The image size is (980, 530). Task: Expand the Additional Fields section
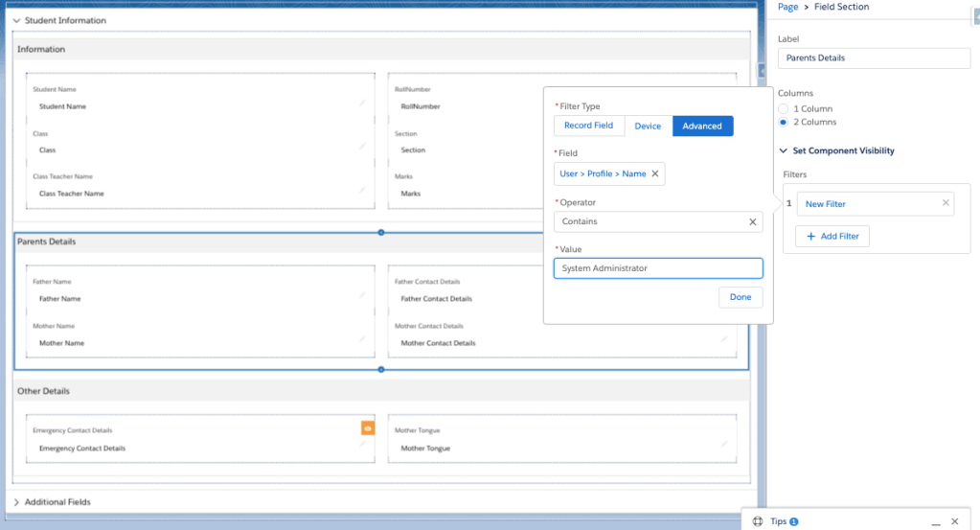[16, 501]
